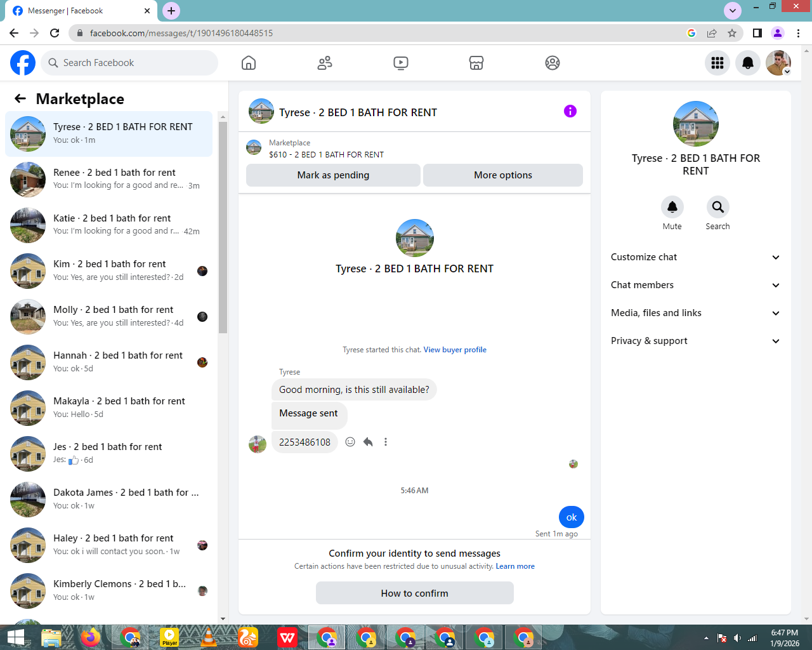React to the 2253486108 message with emoji

350,442
